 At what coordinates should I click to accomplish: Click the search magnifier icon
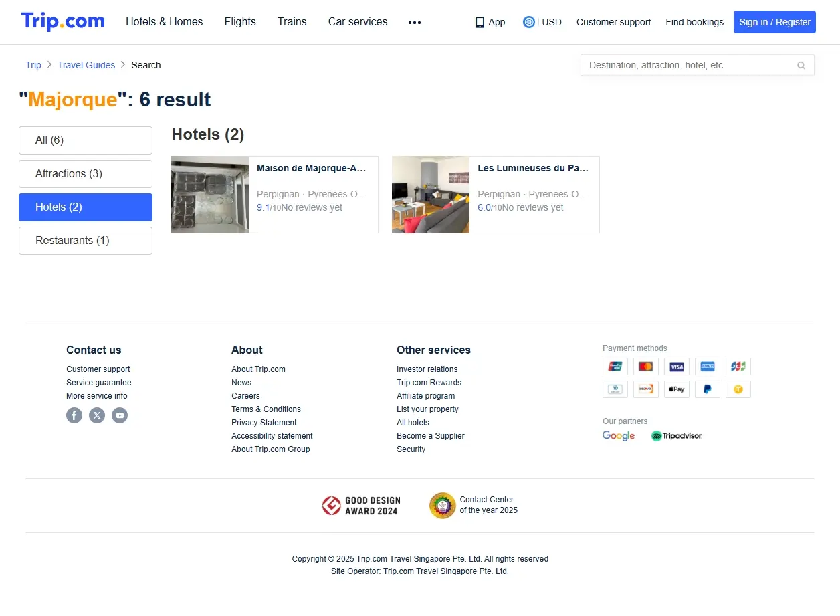[801, 65]
